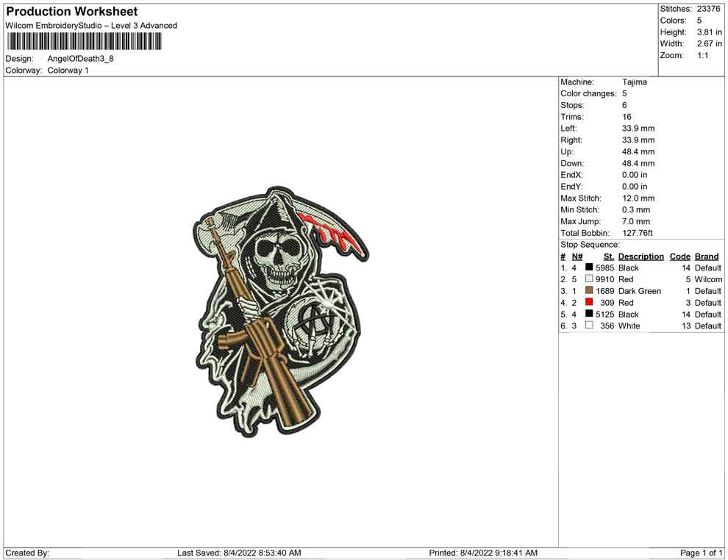Click the swatch for thread 9910 Red
Viewport: 728px width, 560px height.
(x=589, y=279)
